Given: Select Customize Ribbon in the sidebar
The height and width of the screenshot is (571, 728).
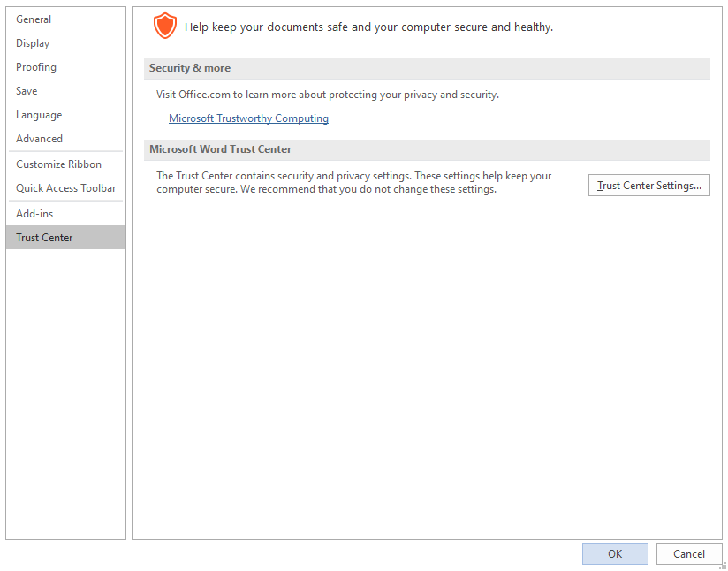Looking at the screenshot, I should tap(66, 164).
